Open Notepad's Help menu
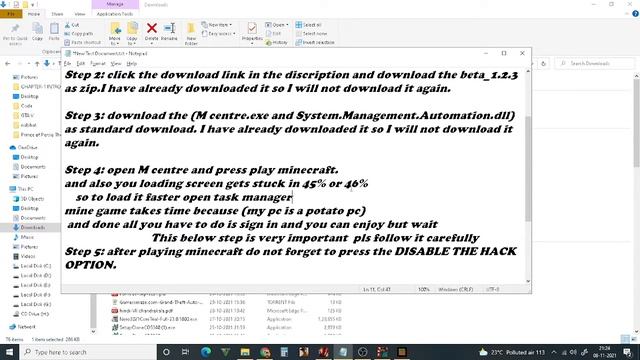The height and width of the screenshot is (360, 640). [x=131, y=64]
